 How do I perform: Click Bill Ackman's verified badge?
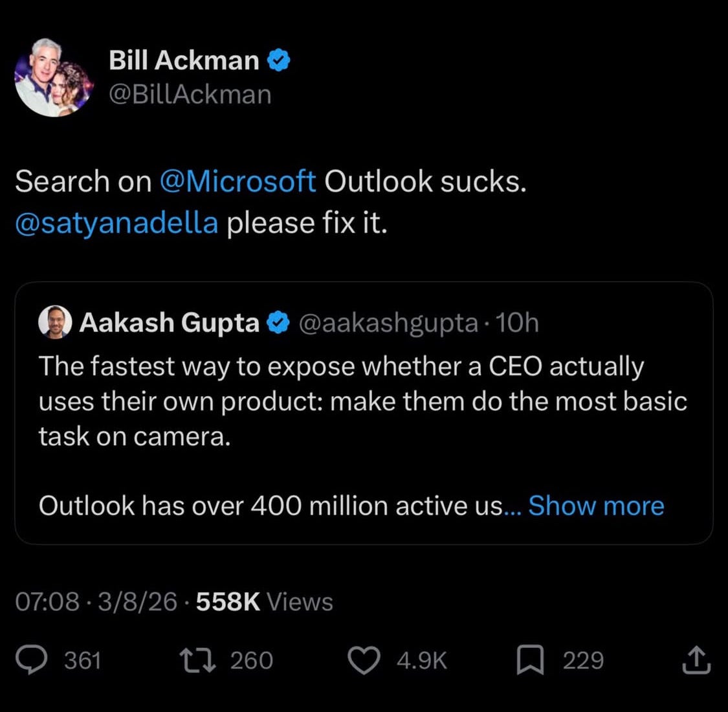pyautogui.click(x=278, y=60)
